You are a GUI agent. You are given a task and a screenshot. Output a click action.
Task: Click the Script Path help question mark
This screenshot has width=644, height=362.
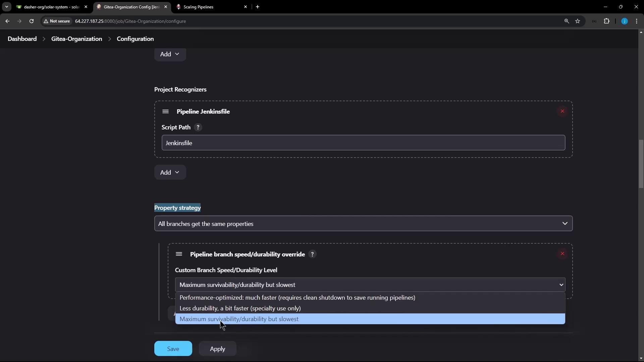pyautogui.click(x=198, y=127)
